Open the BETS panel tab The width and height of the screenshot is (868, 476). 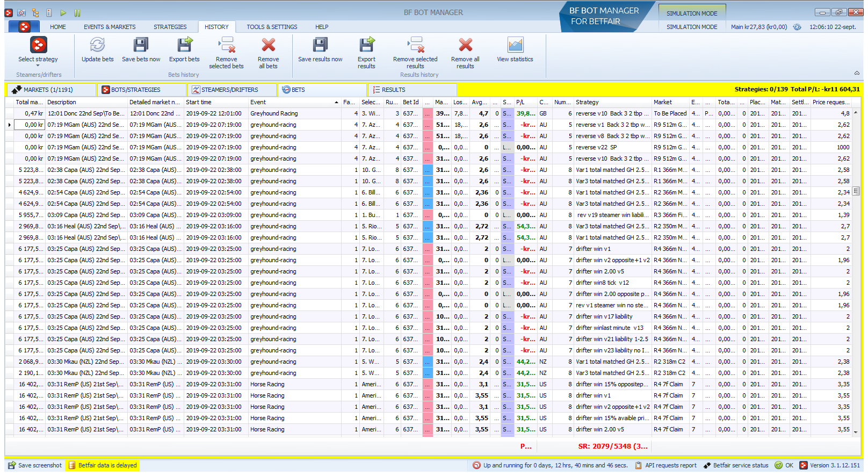pyautogui.click(x=322, y=90)
